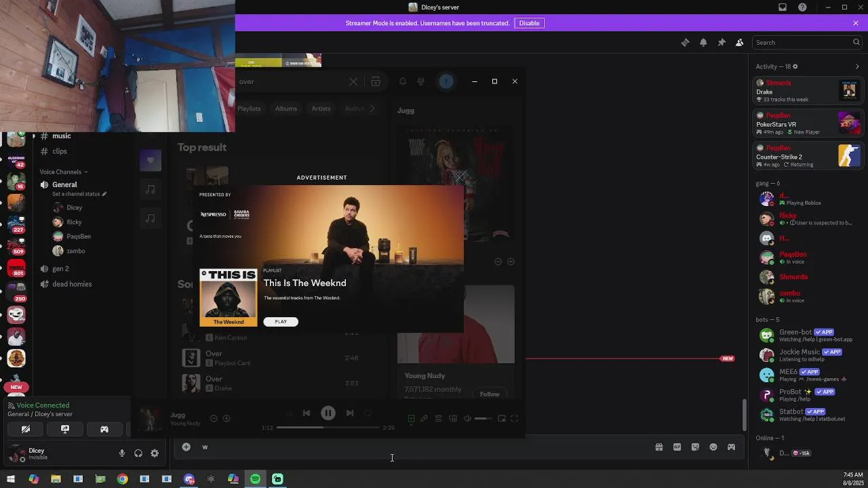The height and width of the screenshot is (488, 868).
Task: Mute microphone in user panel
Action: [122, 453]
